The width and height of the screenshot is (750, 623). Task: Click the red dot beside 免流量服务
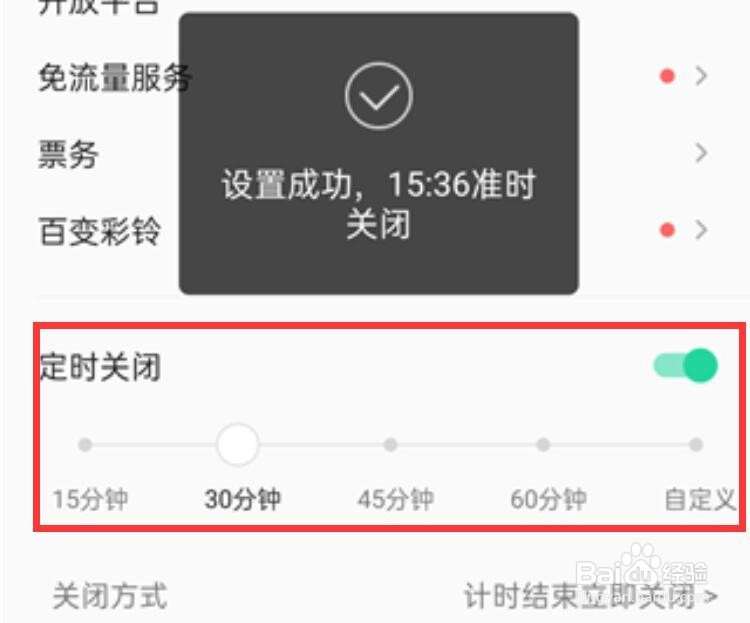point(667,76)
